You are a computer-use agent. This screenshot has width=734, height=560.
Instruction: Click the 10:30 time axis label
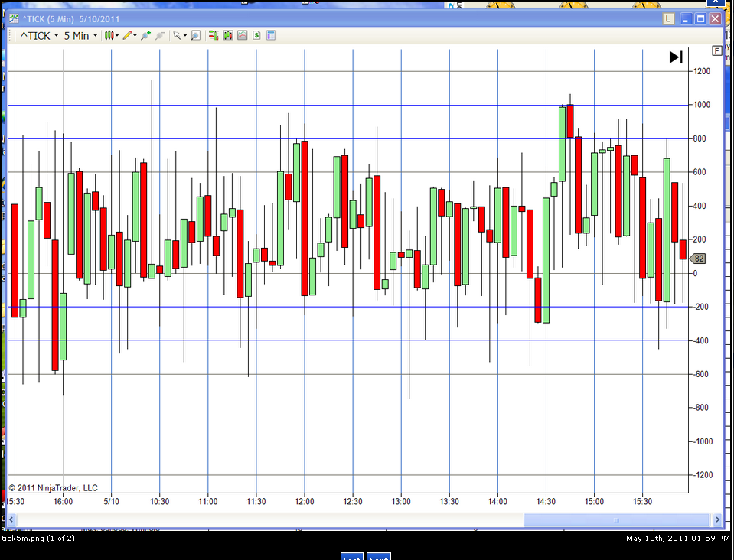click(x=160, y=502)
